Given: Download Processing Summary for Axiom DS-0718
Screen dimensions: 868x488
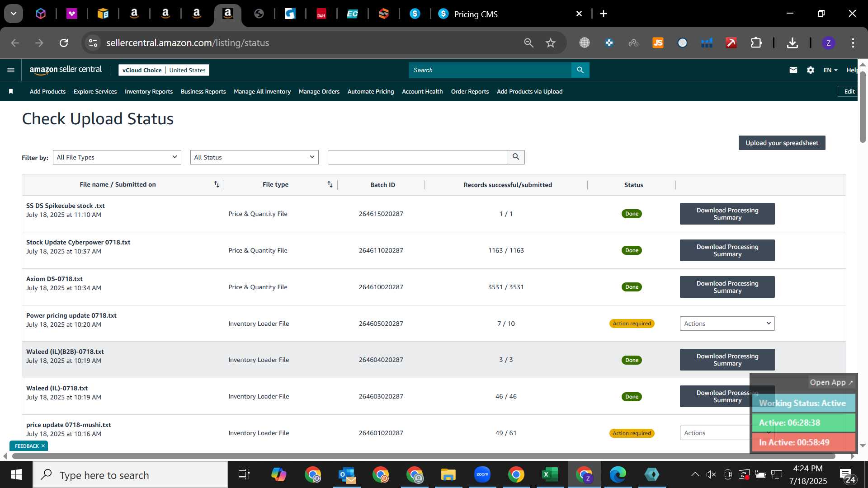Looking at the screenshot, I should tap(727, 287).
